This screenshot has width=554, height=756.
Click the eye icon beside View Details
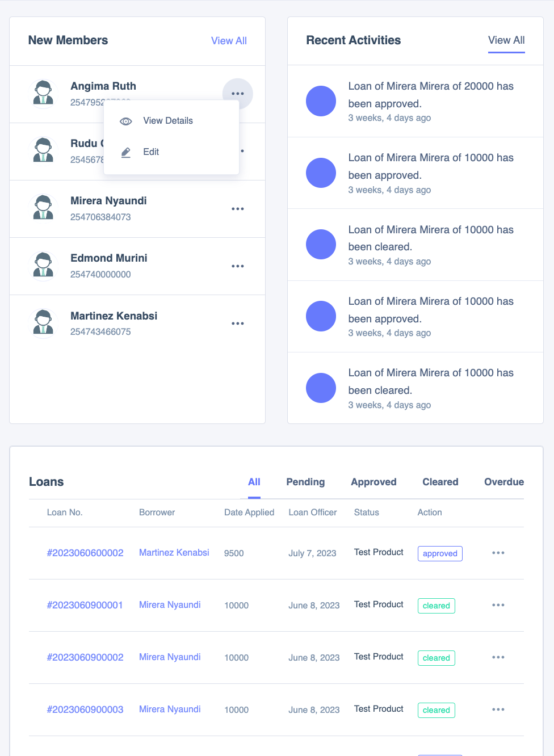click(126, 121)
